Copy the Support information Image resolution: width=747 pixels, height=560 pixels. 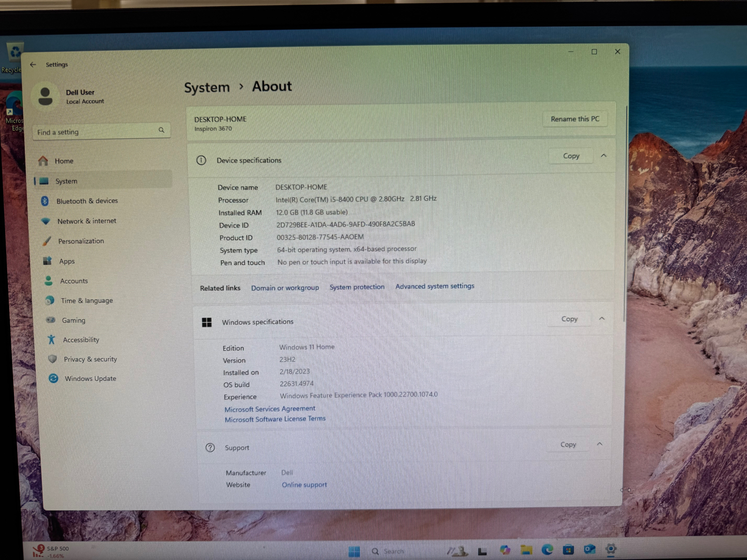coord(568,444)
